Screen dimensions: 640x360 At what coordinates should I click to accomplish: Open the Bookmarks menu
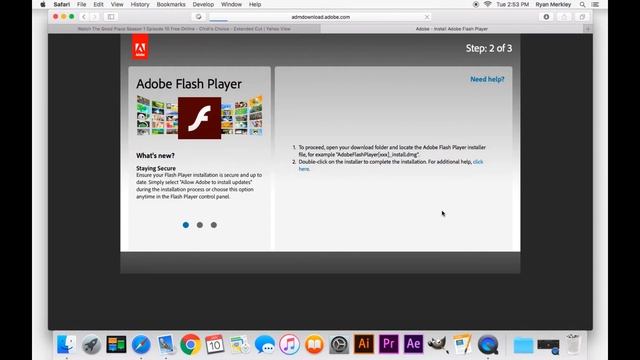point(171,4)
